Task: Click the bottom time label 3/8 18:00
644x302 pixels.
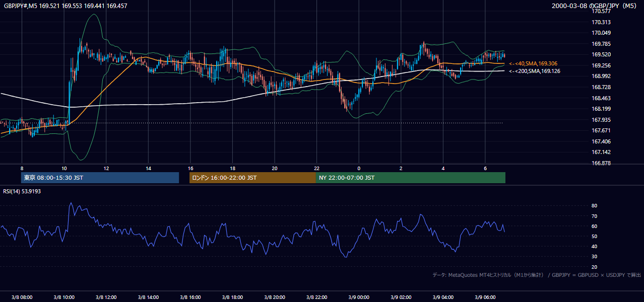Action: [x=232, y=297]
